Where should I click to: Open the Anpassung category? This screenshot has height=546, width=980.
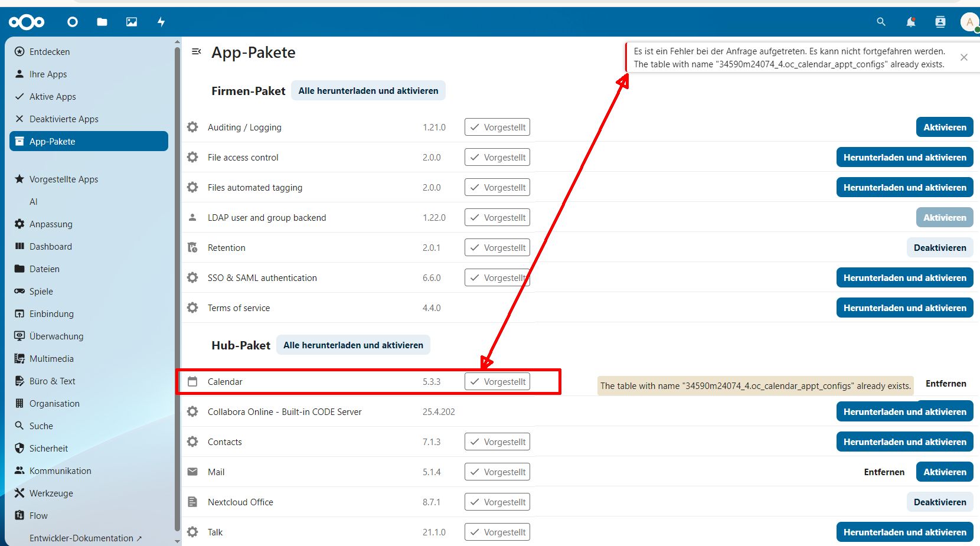89,224
